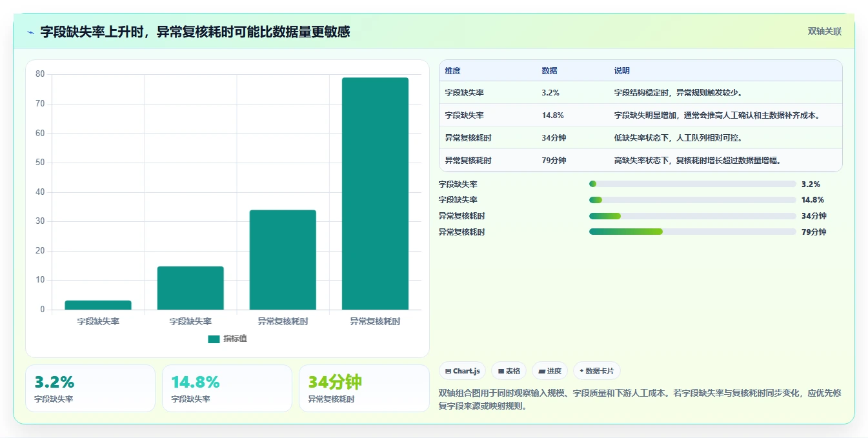Click the Chart.js tag pill
The width and height of the screenshot is (868, 438).
(463, 371)
